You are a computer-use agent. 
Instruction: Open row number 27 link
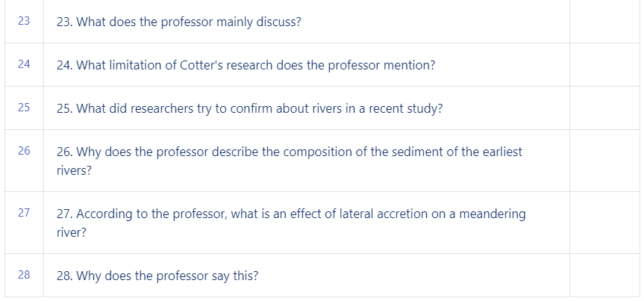click(x=24, y=213)
